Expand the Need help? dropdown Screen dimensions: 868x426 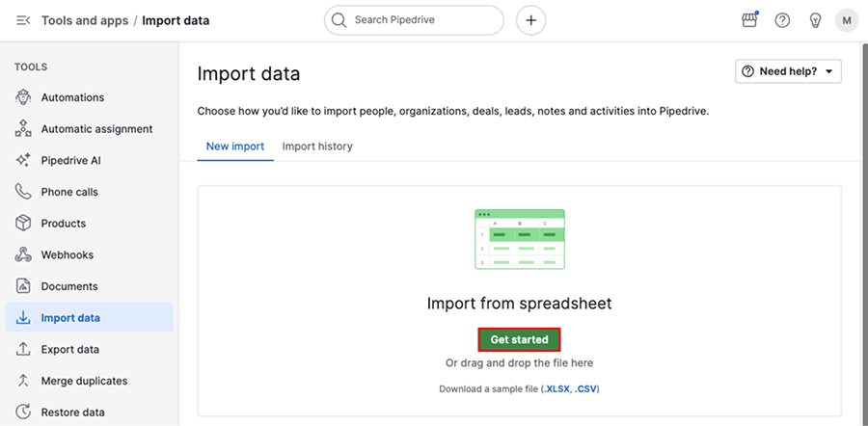coord(788,71)
